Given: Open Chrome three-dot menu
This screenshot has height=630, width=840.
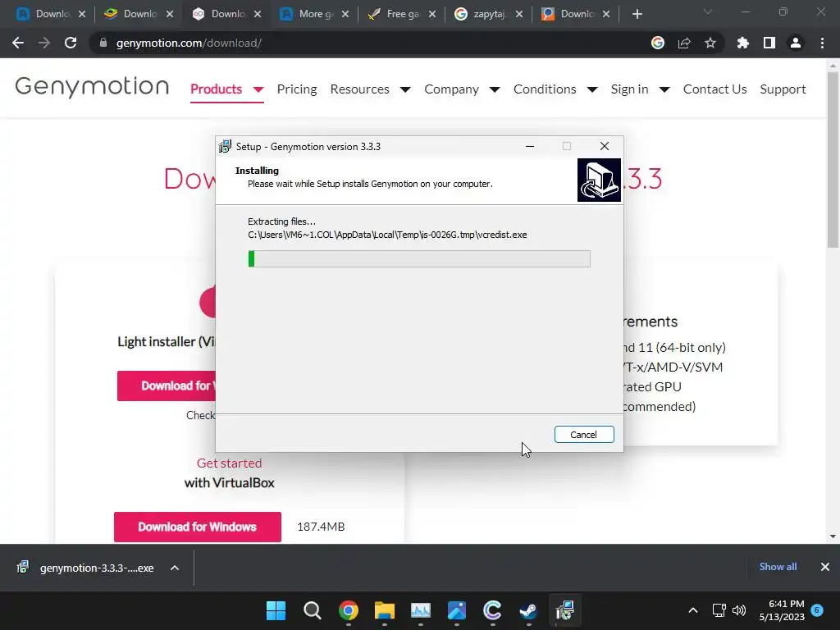Looking at the screenshot, I should (x=822, y=43).
